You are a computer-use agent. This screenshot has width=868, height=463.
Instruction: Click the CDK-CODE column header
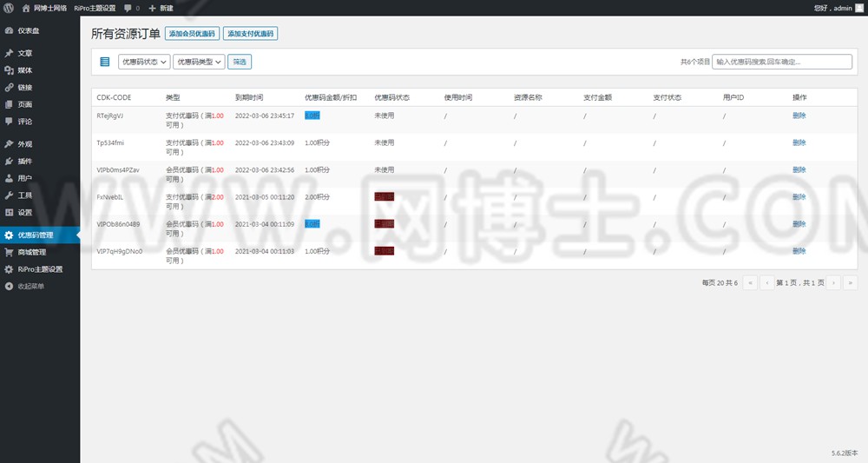(114, 97)
